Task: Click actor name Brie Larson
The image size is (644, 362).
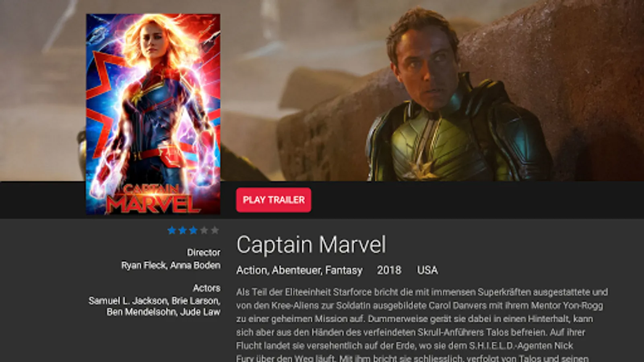Action: coord(196,301)
